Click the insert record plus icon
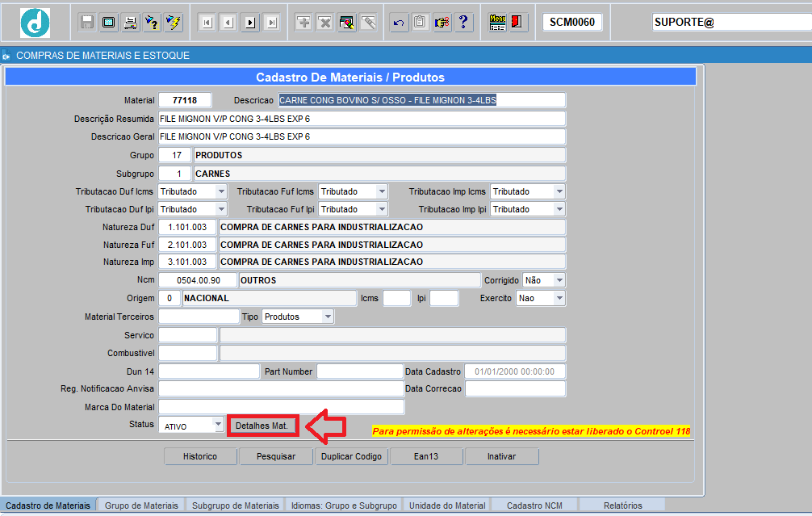812x516 pixels. (x=303, y=23)
